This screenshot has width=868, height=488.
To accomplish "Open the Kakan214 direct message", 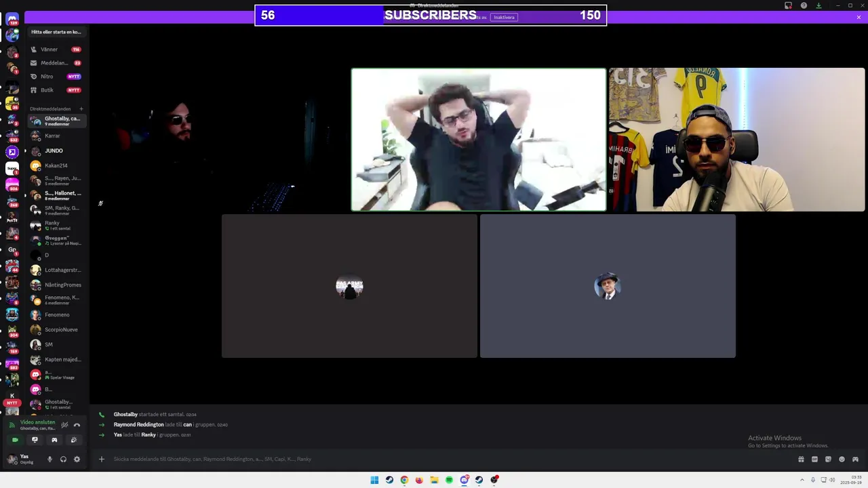I will pos(56,165).
